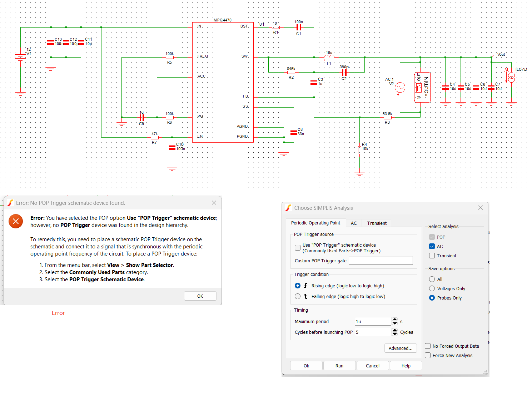The height and width of the screenshot is (401, 532).
Task: Select Falling edge trigger condition
Action: coord(298,296)
